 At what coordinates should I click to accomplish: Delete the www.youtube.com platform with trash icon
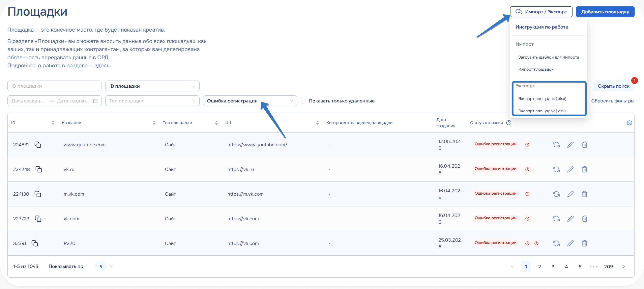click(584, 144)
